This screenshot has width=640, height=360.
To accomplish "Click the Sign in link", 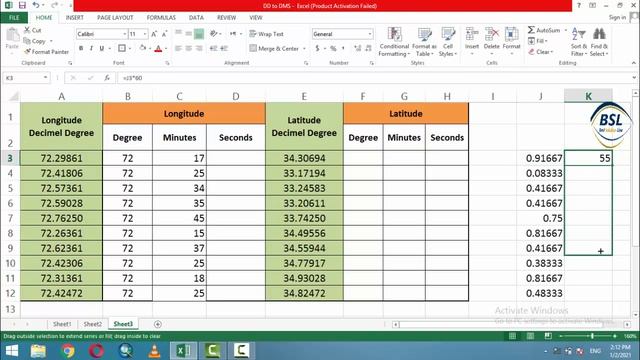I will [617, 17].
